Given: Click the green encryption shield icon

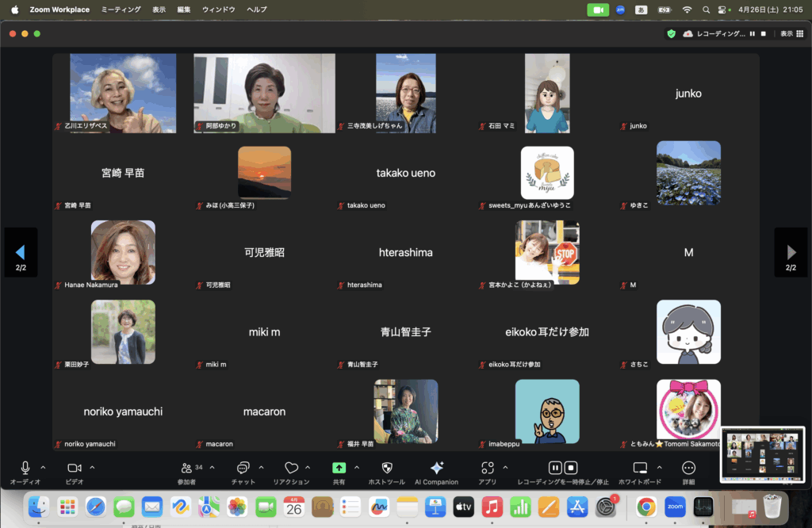Looking at the screenshot, I should [671, 33].
